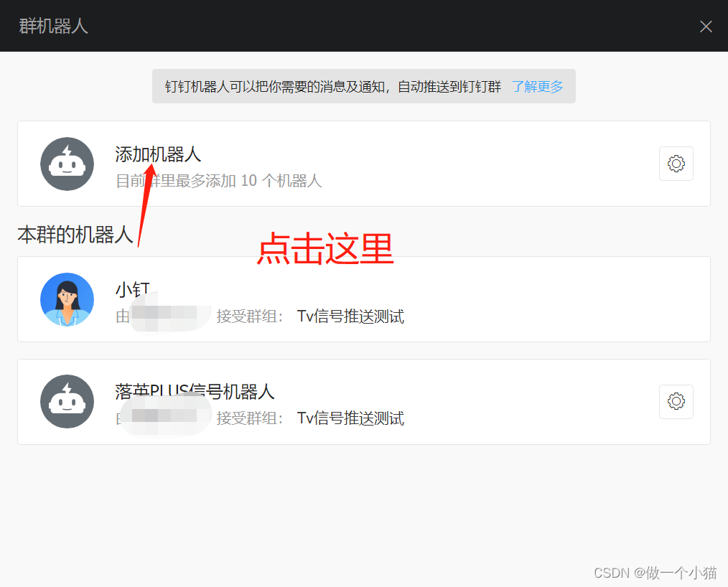Screen dimensions: 728x587
Task: Click the 添加机器人 robot avatar icon
Action: [x=67, y=164]
